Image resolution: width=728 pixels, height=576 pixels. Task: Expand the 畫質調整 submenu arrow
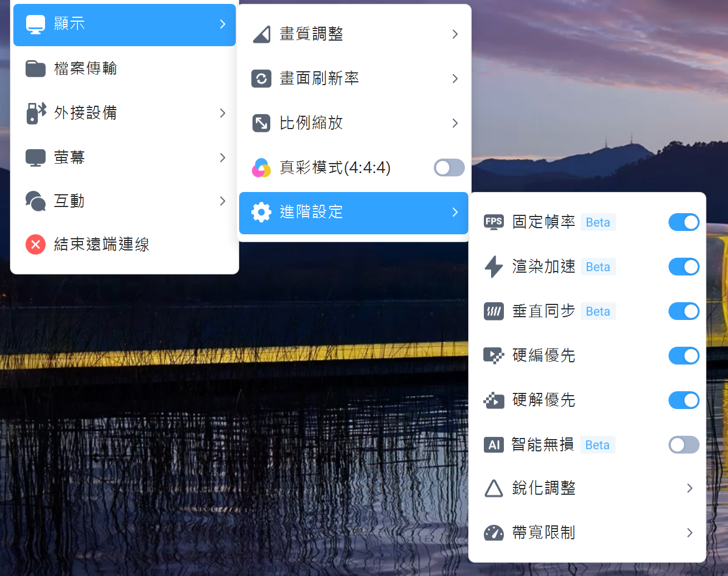point(455,34)
